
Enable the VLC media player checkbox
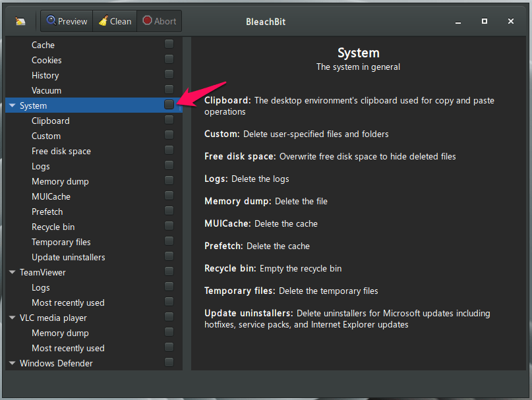pos(169,316)
